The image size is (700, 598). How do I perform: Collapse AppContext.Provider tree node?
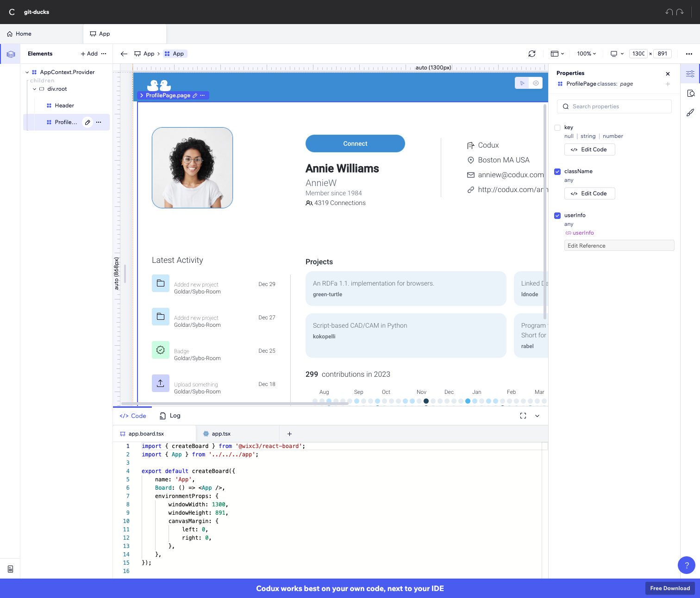point(27,72)
